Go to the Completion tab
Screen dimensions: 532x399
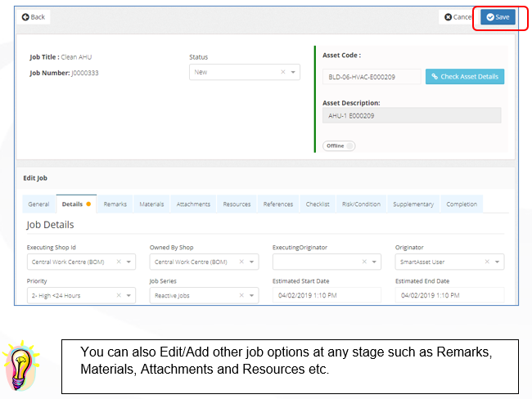click(x=462, y=204)
